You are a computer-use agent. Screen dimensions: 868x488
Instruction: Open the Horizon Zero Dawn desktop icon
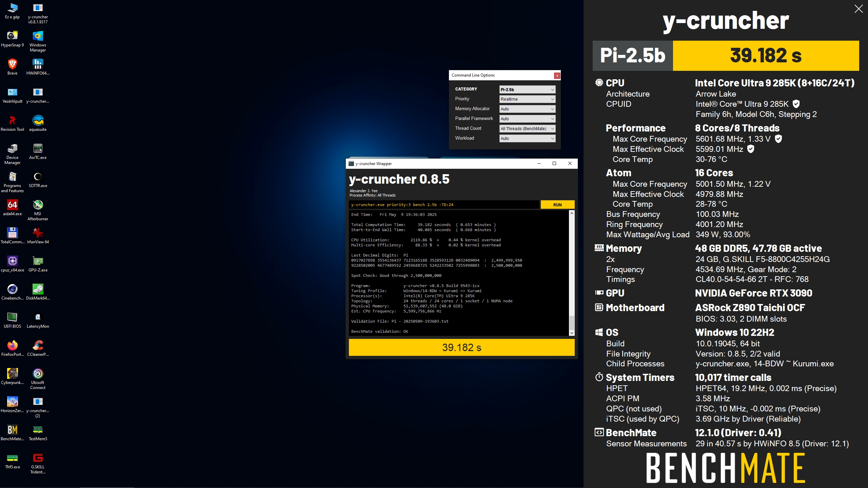(x=13, y=405)
